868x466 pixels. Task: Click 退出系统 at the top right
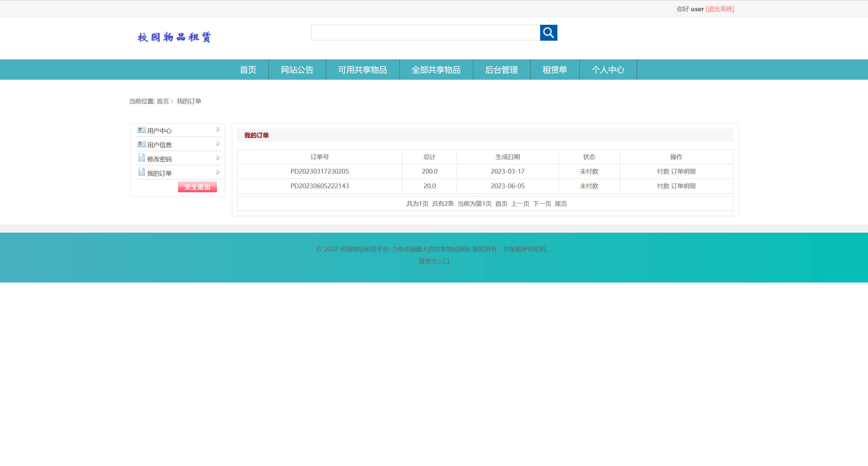click(x=719, y=9)
